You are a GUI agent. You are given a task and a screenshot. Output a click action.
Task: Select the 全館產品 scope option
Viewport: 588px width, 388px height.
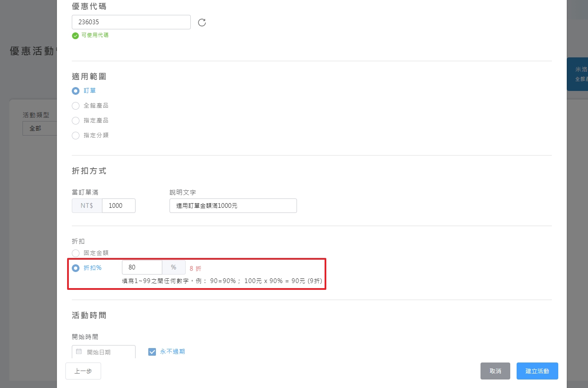tap(76, 105)
